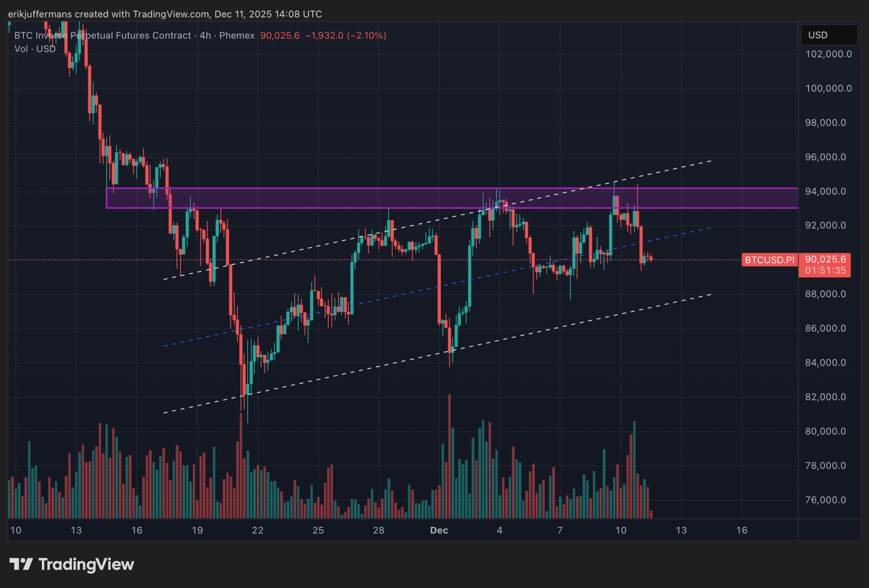Click the 84,000.0 price scale label
Screen dimensions: 869x588
825,363
